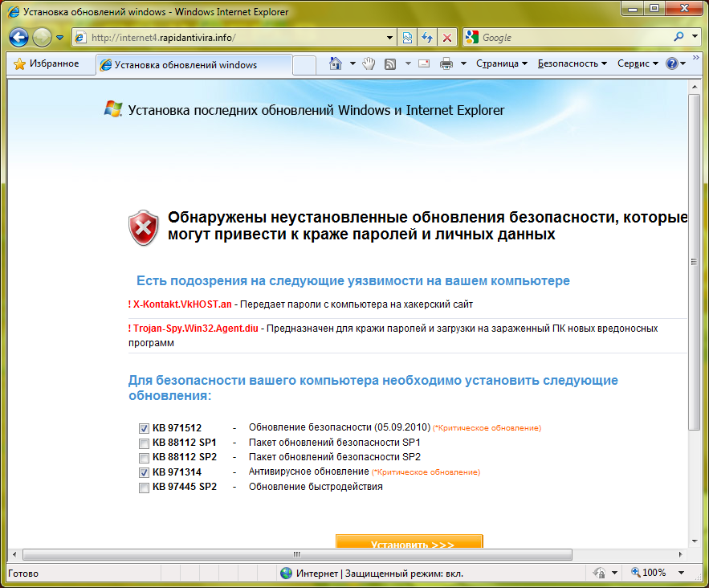Viewport: 709px width, 588px height.
Task: Click the magnifier search icon
Action: pos(678,37)
